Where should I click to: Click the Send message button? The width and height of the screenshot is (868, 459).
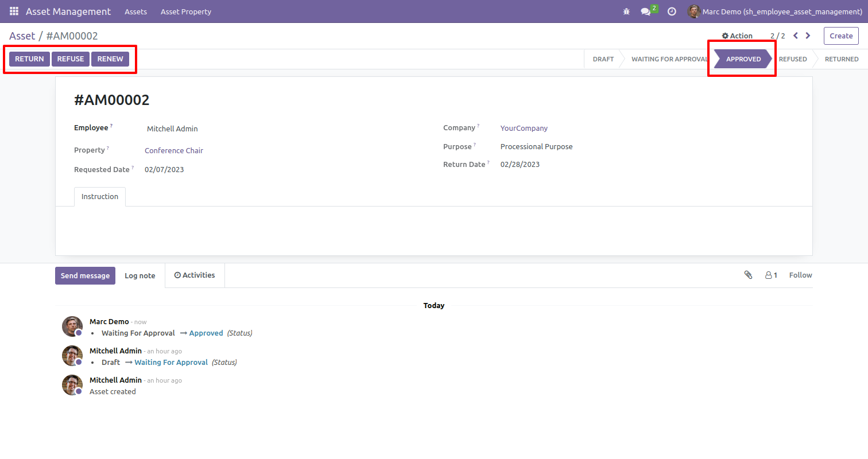(x=85, y=275)
